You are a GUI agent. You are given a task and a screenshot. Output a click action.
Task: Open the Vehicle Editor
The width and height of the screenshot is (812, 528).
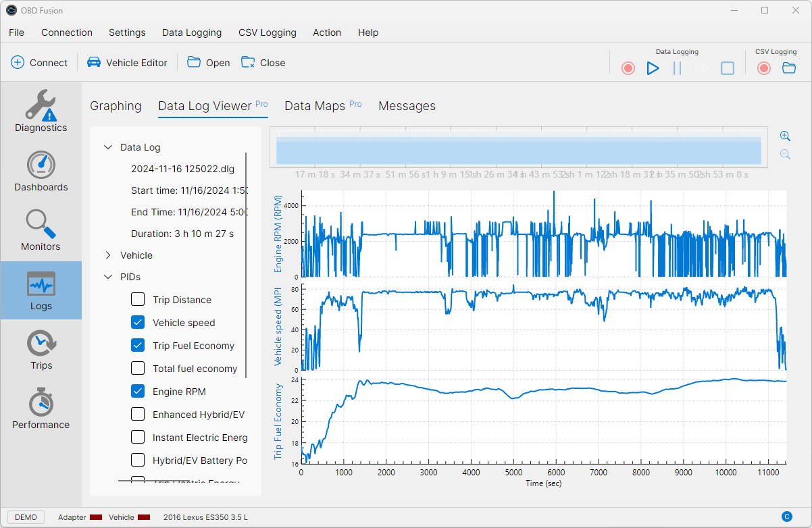(x=127, y=62)
